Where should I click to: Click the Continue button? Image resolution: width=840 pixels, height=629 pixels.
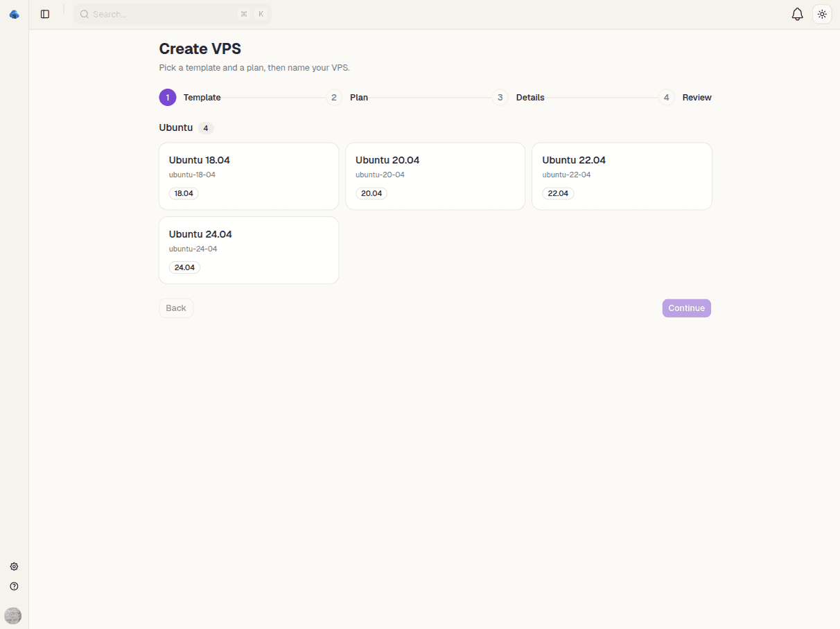(x=686, y=308)
